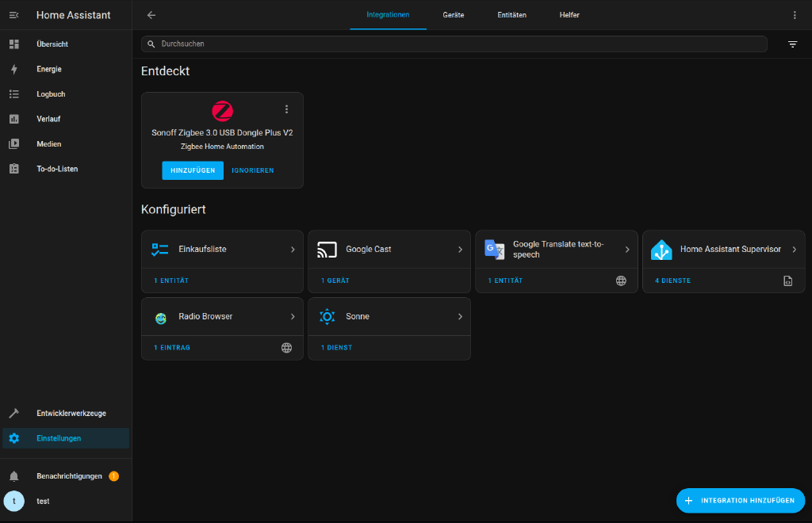Focus the Durchsuchen search field
Image resolution: width=812 pixels, height=523 pixels.
(460, 44)
